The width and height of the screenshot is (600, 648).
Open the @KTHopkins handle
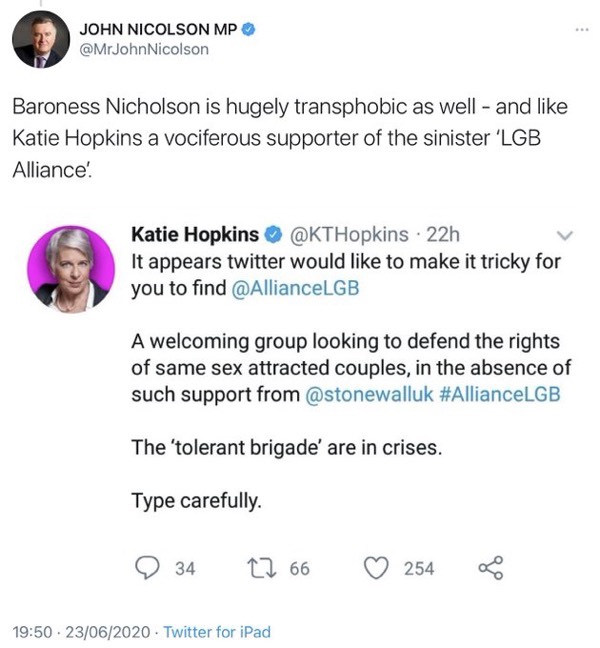pos(349,235)
